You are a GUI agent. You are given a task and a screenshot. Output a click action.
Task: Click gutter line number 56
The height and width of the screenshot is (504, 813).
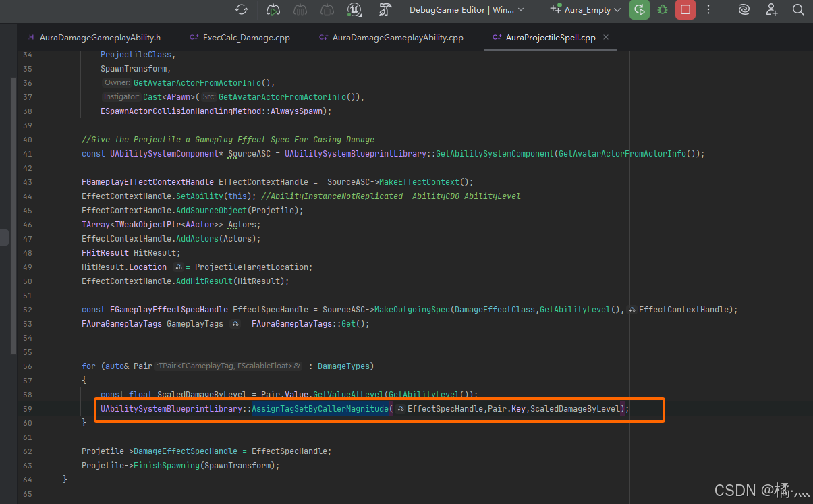click(x=27, y=366)
